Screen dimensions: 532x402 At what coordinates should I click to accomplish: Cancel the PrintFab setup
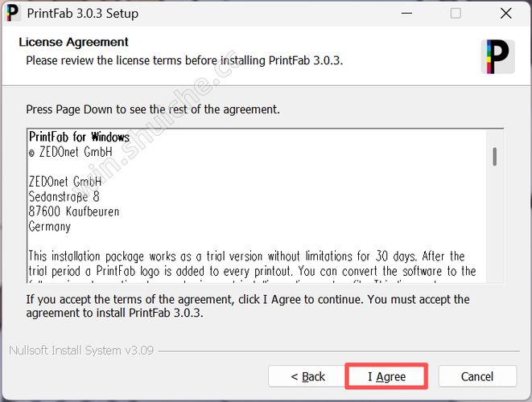click(477, 376)
